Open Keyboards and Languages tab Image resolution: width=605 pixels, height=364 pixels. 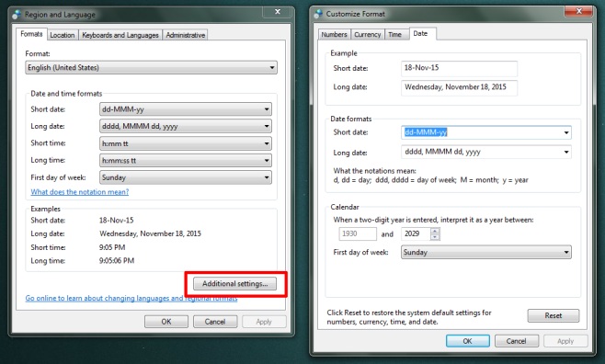click(x=120, y=35)
